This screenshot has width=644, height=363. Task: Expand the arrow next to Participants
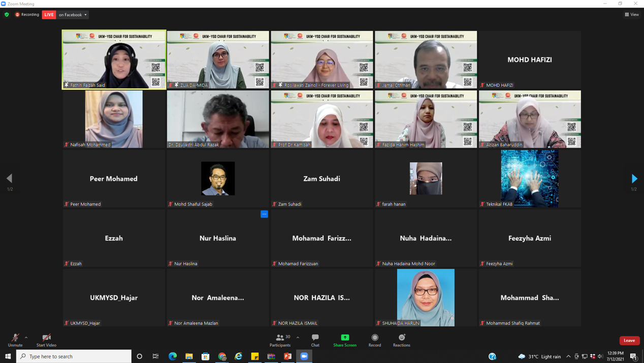(298, 338)
